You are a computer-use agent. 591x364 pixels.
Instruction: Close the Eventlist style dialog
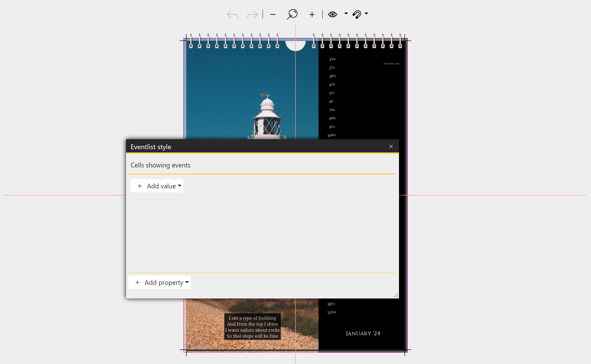(391, 146)
